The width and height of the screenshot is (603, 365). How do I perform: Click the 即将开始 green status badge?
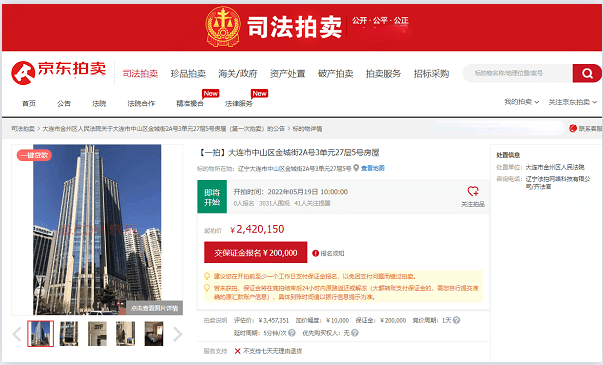(212, 197)
